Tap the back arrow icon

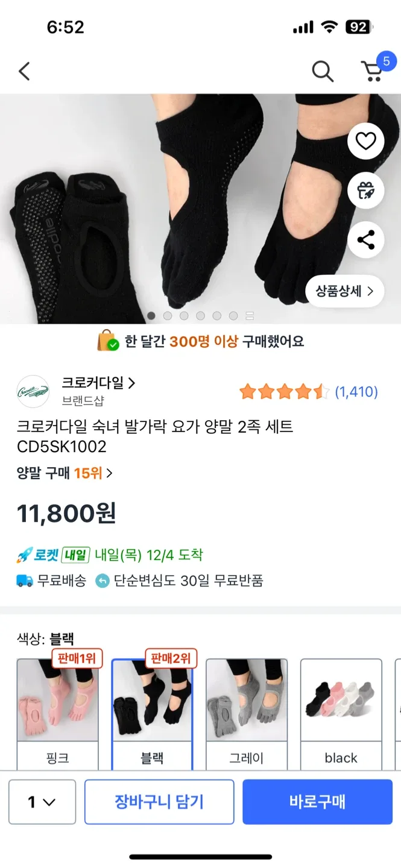(x=24, y=71)
